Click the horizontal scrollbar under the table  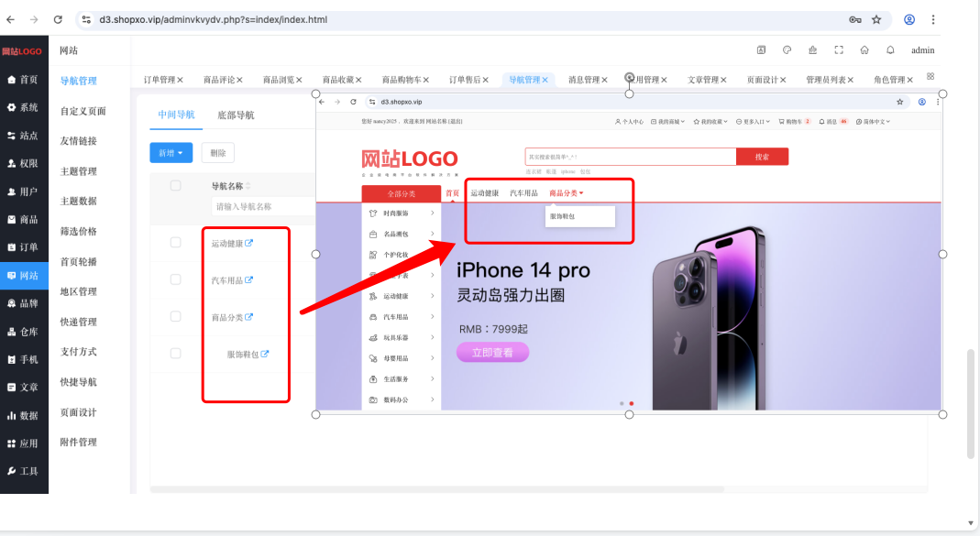click(x=437, y=489)
